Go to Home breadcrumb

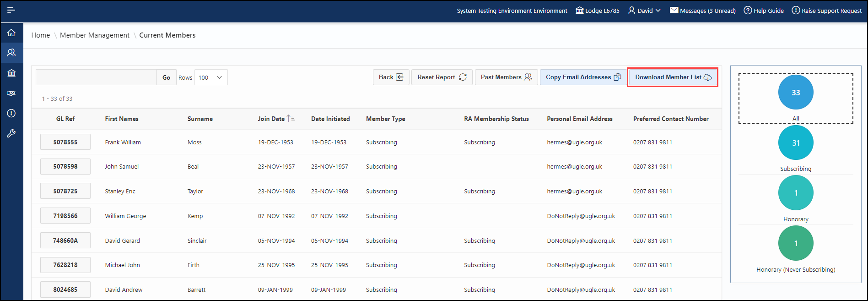[41, 35]
